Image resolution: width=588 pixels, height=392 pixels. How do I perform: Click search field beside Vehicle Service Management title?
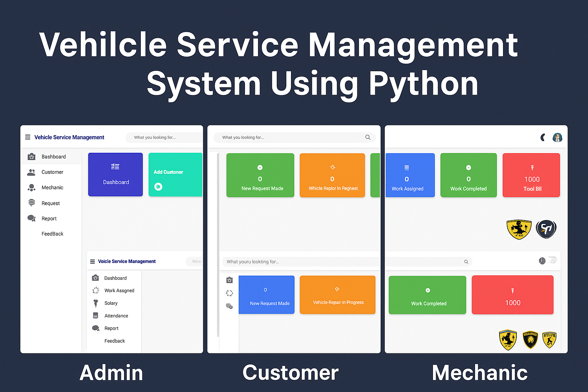tap(164, 137)
